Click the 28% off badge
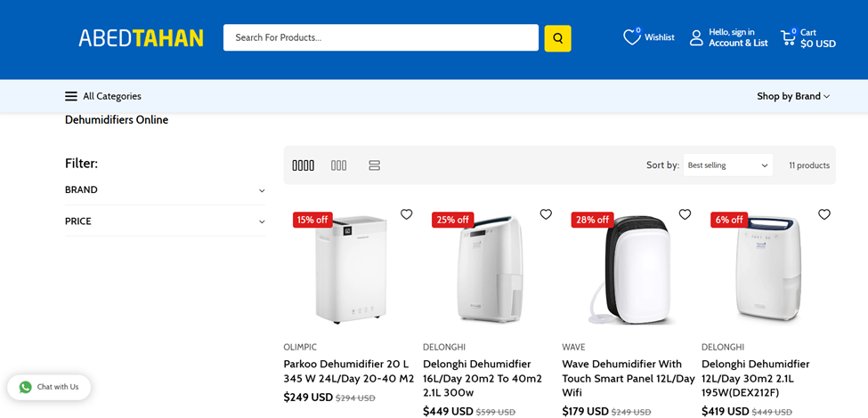868x418 pixels. point(591,220)
